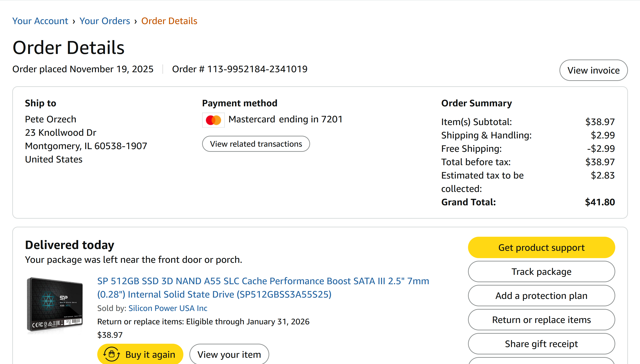Open the View invoice button
640x364 pixels.
point(593,70)
